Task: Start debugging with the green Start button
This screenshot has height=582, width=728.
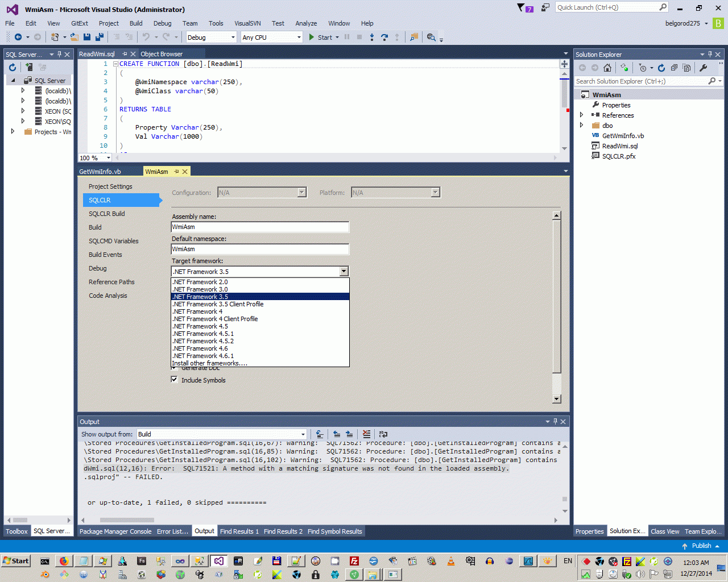Action: click(x=322, y=38)
